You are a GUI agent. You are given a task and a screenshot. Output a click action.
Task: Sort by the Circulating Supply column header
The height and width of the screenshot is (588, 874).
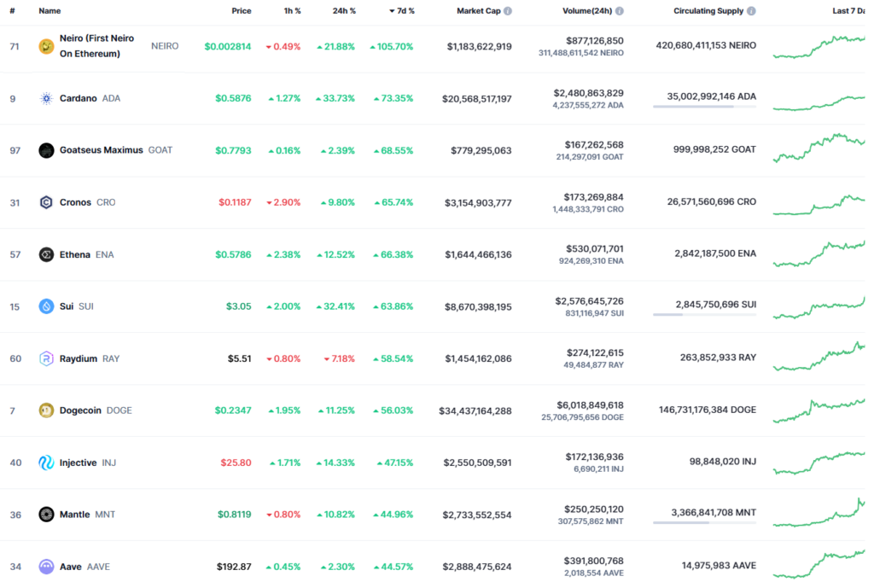tap(708, 11)
